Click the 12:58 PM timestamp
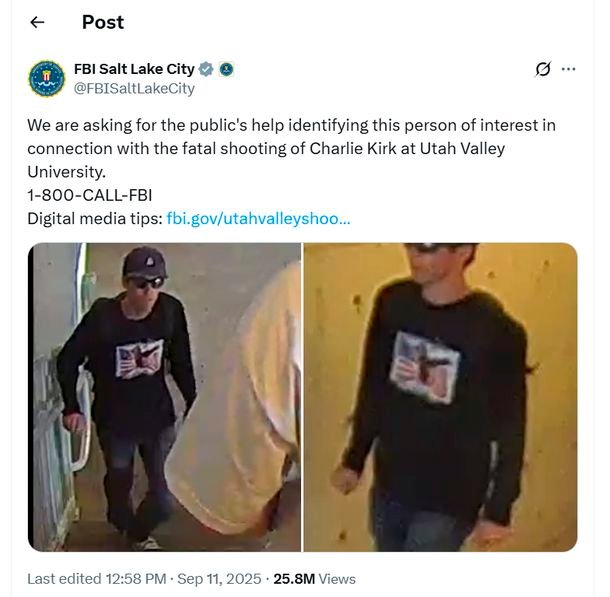The height and width of the screenshot is (597, 610). (x=136, y=579)
